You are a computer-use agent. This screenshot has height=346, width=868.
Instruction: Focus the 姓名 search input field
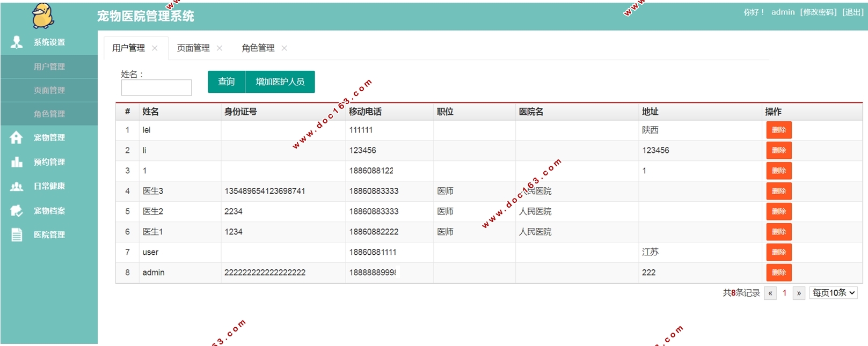tap(156, 87)
